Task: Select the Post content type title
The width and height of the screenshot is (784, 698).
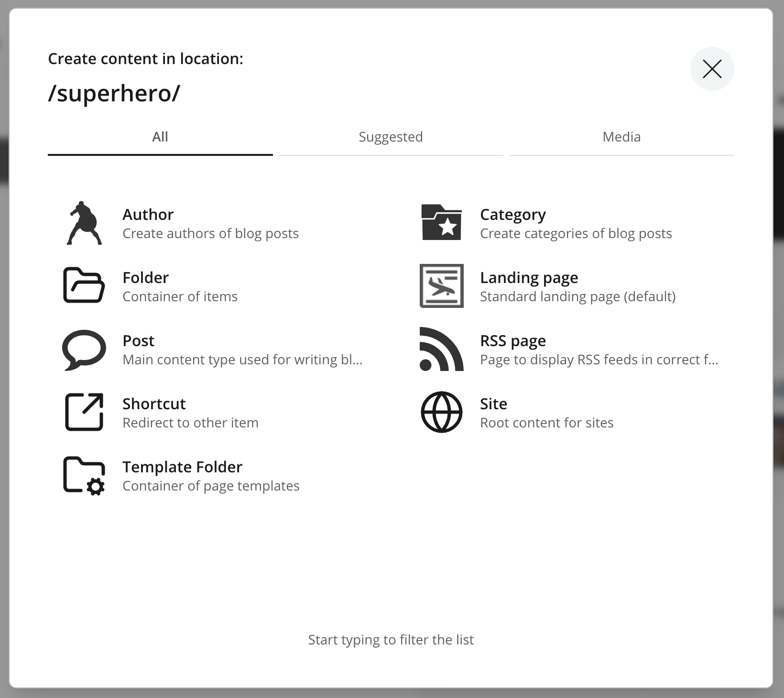Action: (139, 341)
